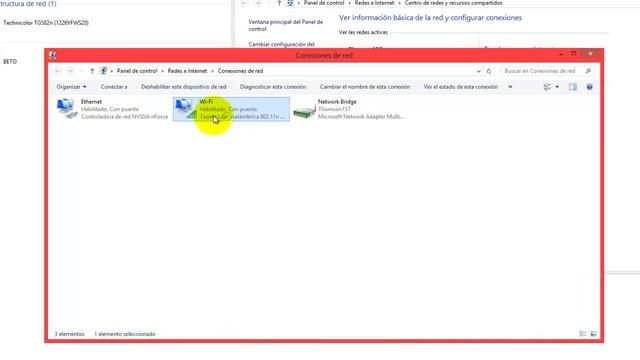Open the help question mark icon

click(x=589, y=87)
